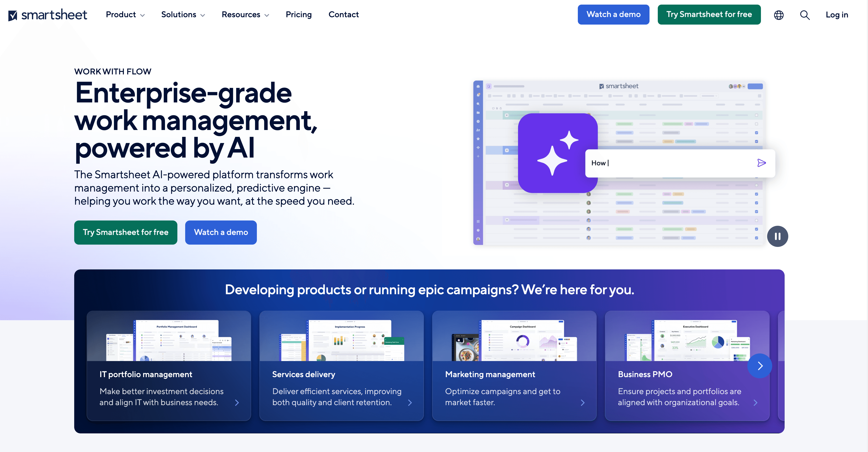The image size is (868, 452).
Task: Open the Contact page
Action: 343,14
